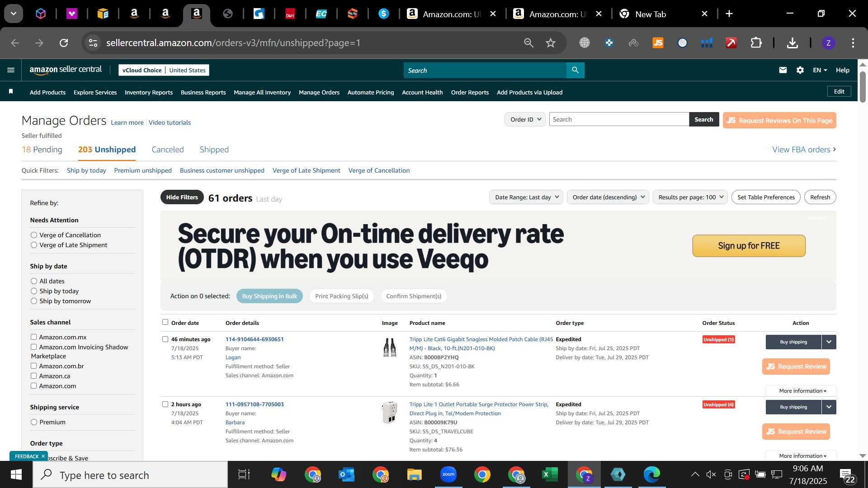Click the teal search magnifier button

[575, 70]
